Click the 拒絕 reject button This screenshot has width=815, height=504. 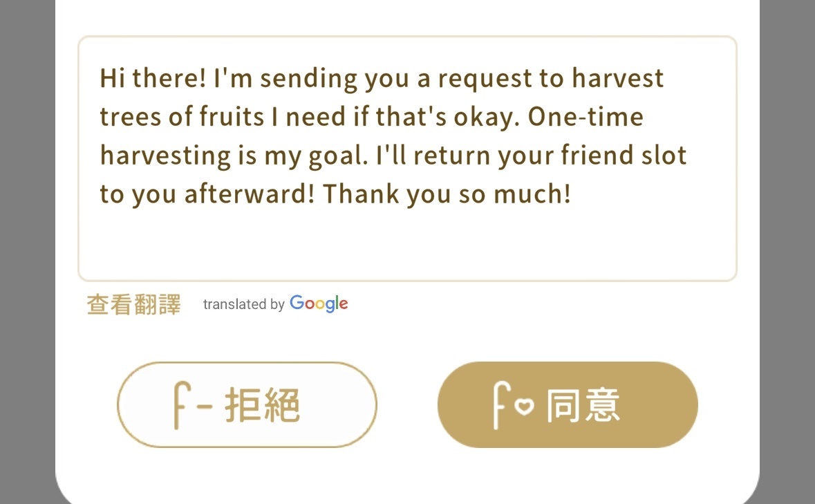[247, 404]
